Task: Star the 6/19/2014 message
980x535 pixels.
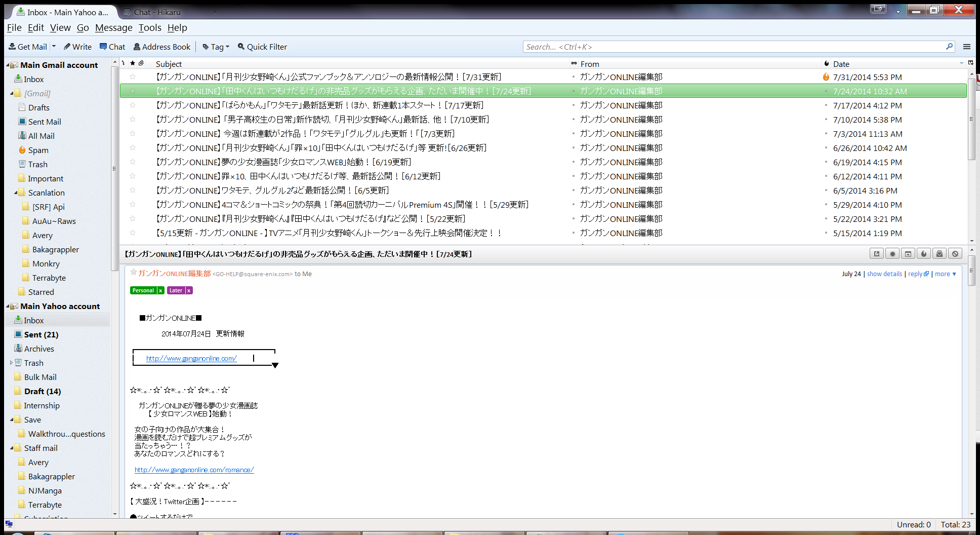Action: [x=133, y=162]
